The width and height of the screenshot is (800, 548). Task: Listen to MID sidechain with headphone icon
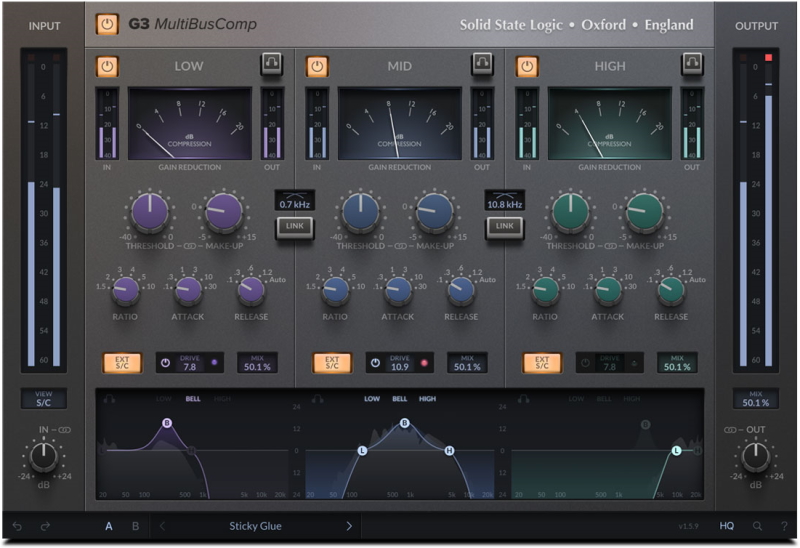(317, 398)
